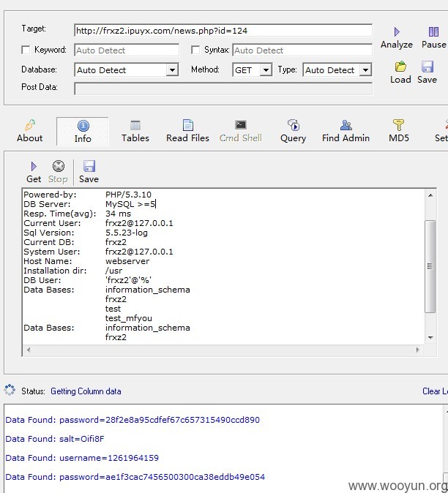
Task: Switch to the Tables tab label
Action: pos(135,138)
